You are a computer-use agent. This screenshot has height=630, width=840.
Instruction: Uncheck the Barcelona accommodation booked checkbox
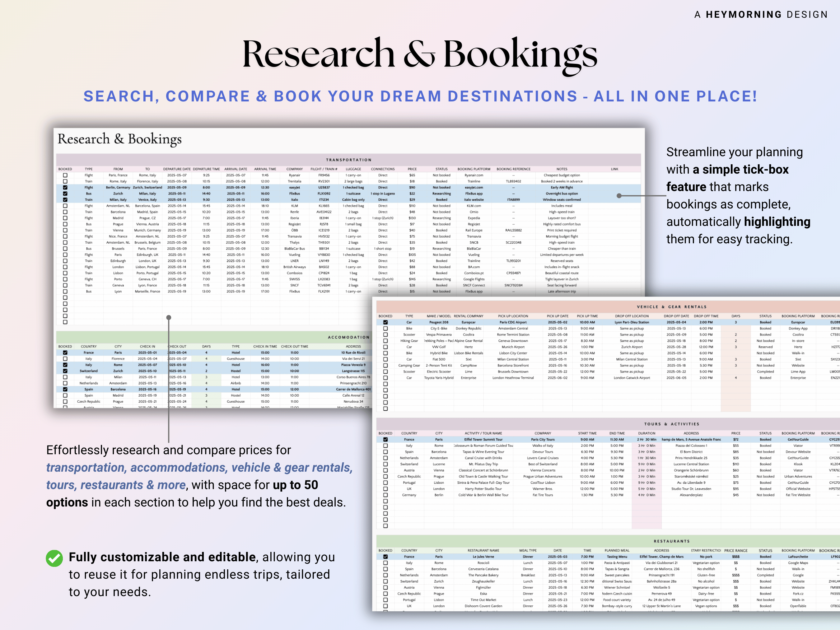coord(65,389)
